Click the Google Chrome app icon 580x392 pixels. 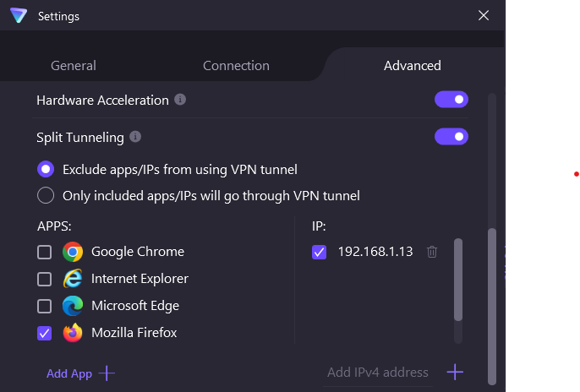click(73, 252)
